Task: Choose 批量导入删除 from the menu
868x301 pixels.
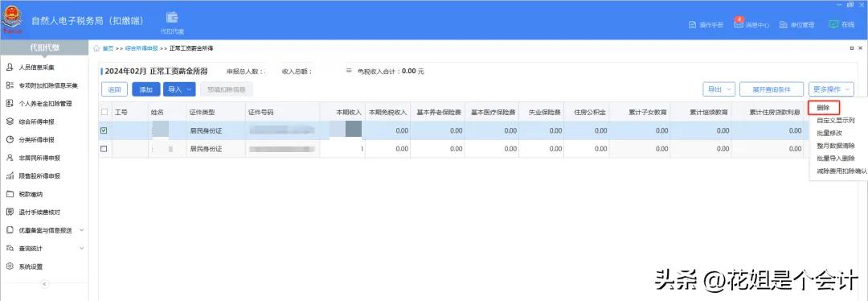Action: tap(835, 159)
